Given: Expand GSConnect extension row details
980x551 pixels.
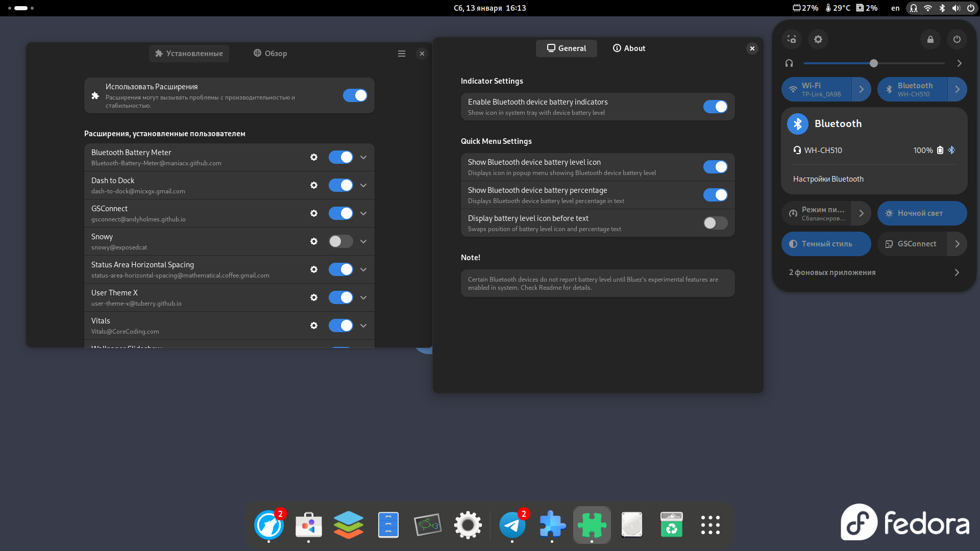Looking at the screenshot, I should click(x=363, y=213).
